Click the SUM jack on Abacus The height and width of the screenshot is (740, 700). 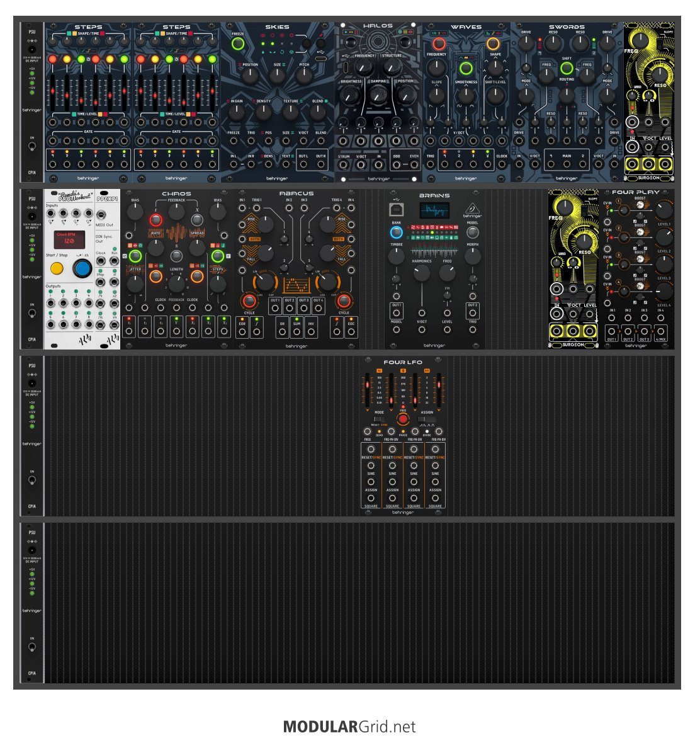[x=296, y=331]
